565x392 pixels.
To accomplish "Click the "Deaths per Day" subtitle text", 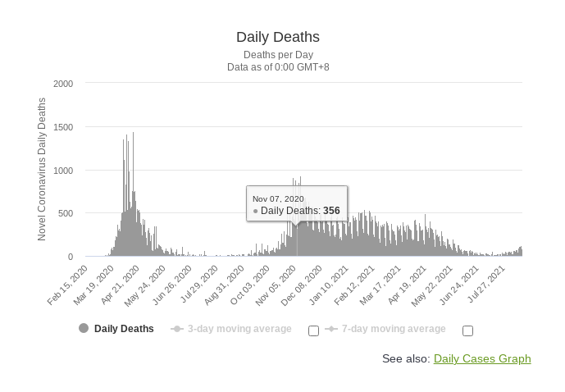I will 278,55.
